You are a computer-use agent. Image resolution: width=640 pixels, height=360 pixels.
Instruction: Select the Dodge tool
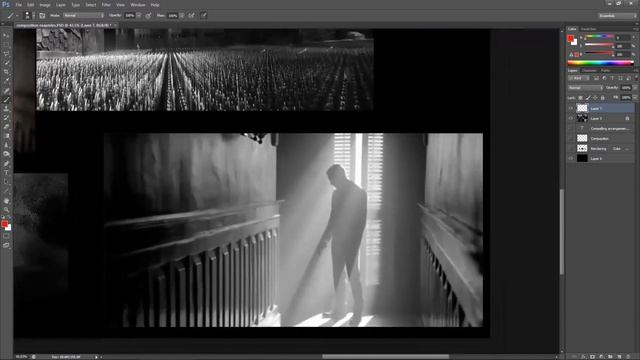[x=6, y=154]
